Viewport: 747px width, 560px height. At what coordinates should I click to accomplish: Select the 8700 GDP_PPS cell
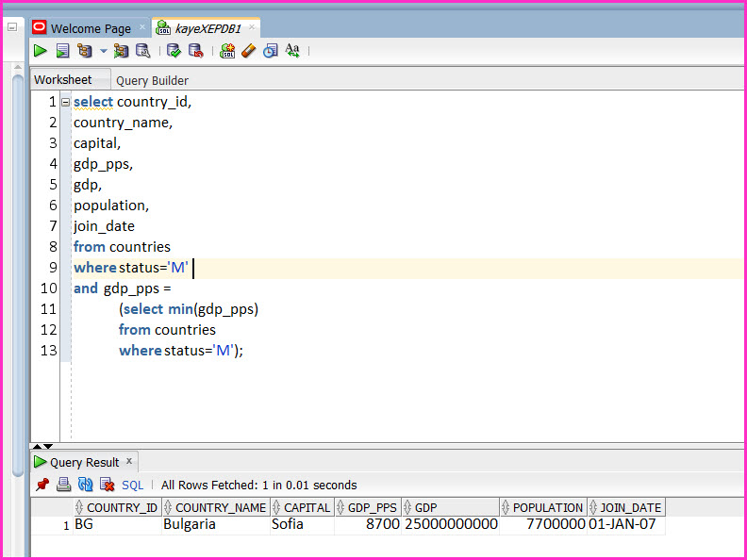[368, 524]
